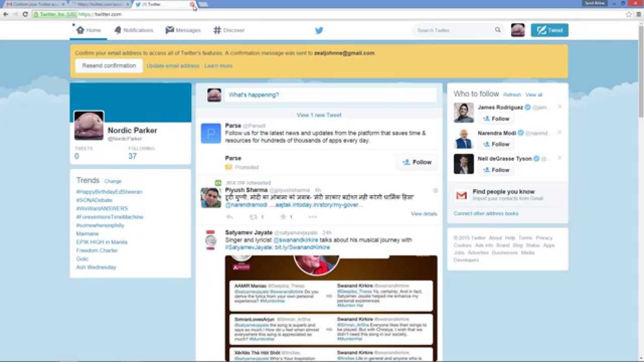The height and width of the screenshot is (362, 644).
Task: Click the Resend confirmation button
Action: tap(109, 66)
